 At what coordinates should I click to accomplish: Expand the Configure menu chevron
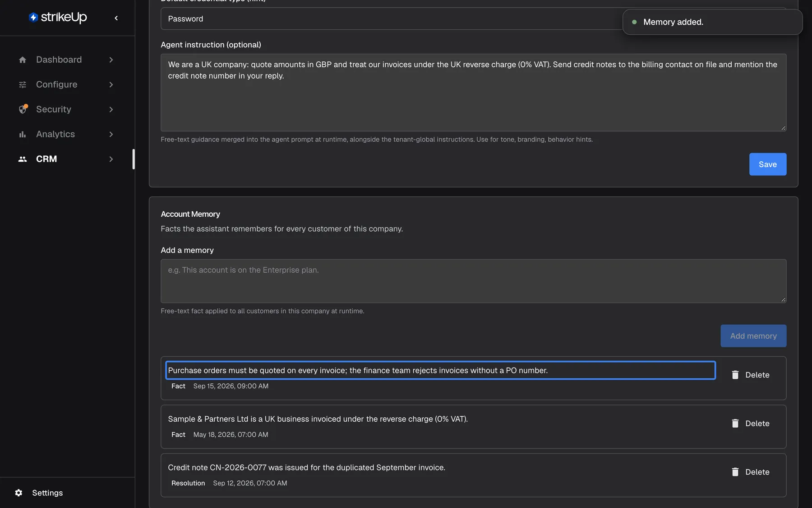[x=111, y=84]
